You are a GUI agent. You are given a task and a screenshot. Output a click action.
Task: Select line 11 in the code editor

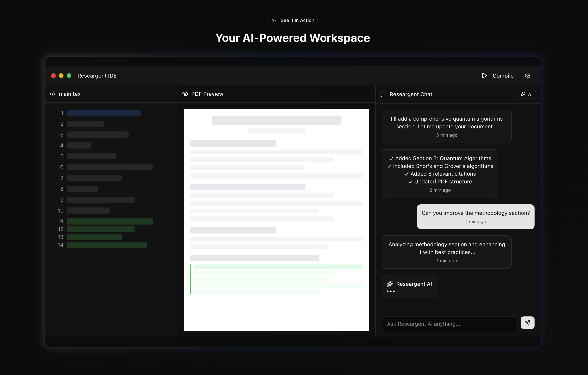(110, 221)
